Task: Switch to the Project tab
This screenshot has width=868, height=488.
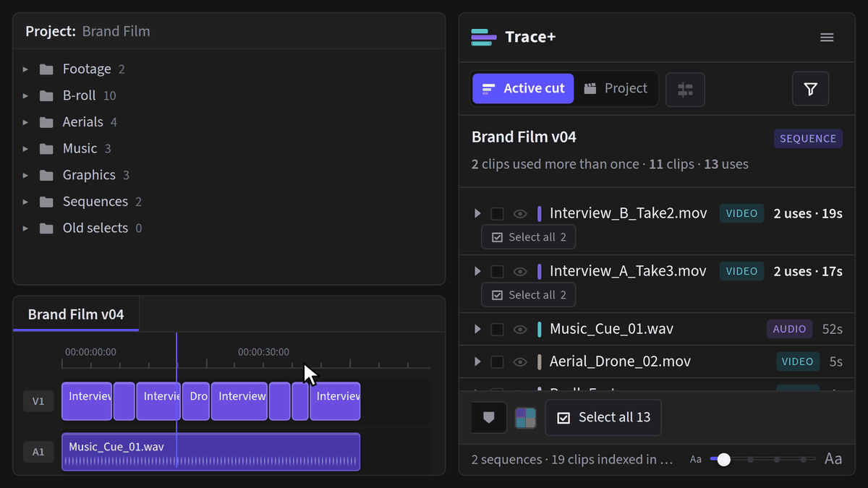Action: coord(616,88)
